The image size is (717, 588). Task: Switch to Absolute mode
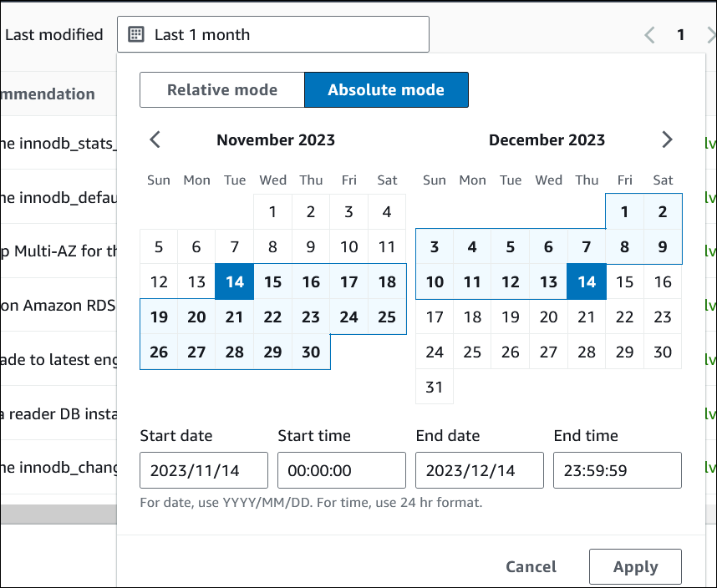coord(386,89)
